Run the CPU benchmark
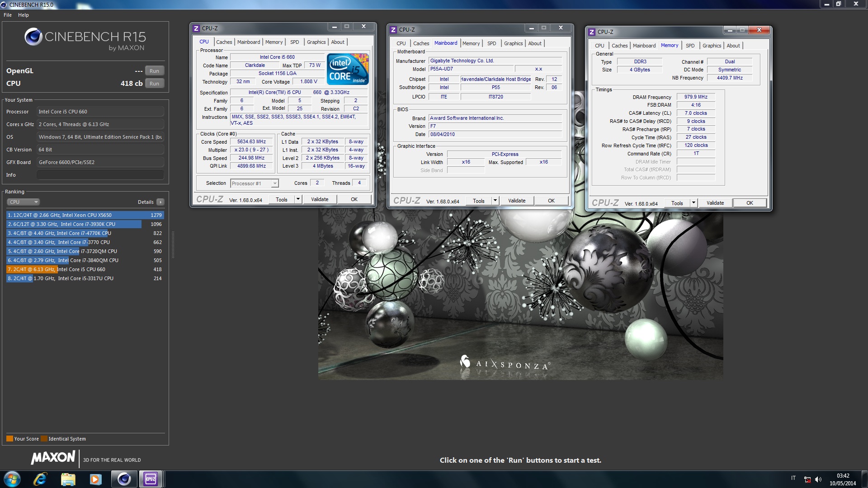Viewport: 868px width, 488px height. pos(154,84)
